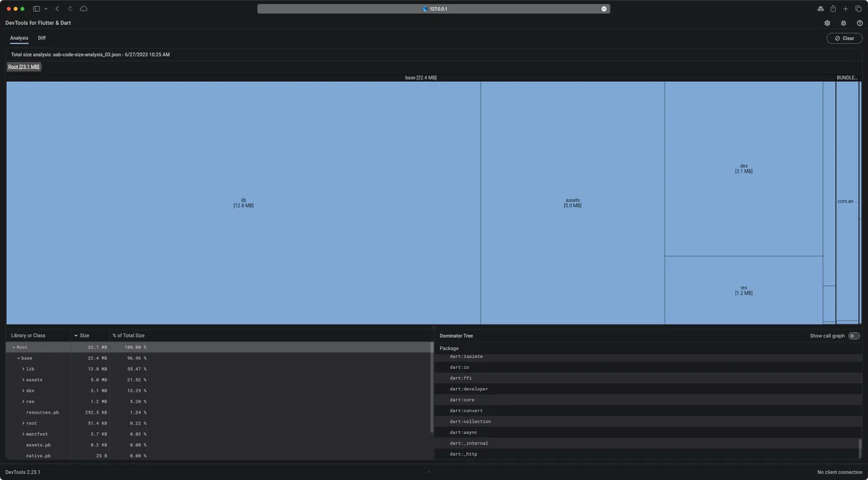The width and height of the screenshot is (868, 480).
Task: Select dart:_internal in the dominator tree
Action: pyautogui.click(x=648, y=443)
